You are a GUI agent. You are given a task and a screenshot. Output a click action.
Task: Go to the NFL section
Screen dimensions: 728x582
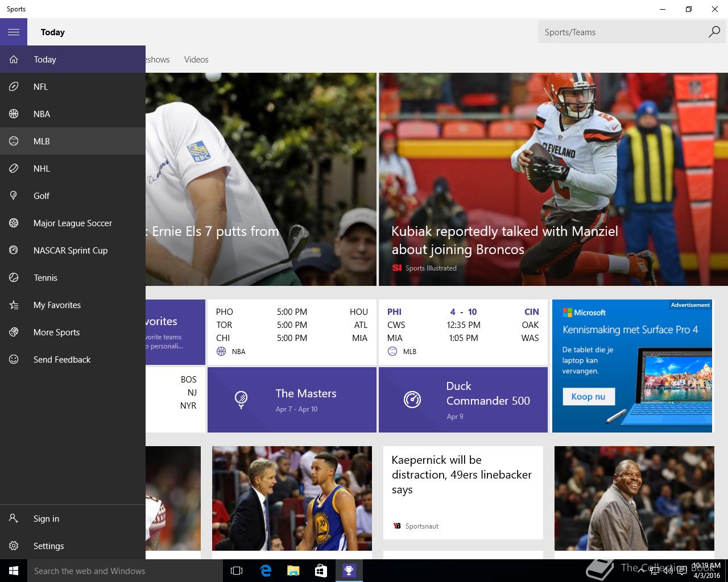pos(73,86)
